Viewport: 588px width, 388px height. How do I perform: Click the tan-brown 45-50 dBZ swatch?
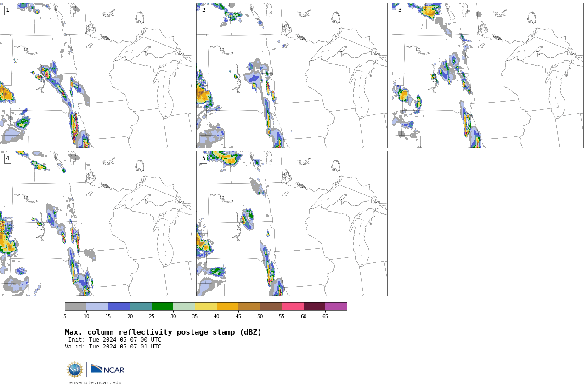(249, 307)
